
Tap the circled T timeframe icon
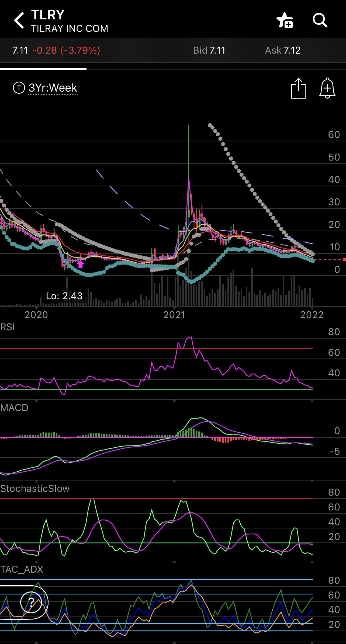(x=19, y=88)
